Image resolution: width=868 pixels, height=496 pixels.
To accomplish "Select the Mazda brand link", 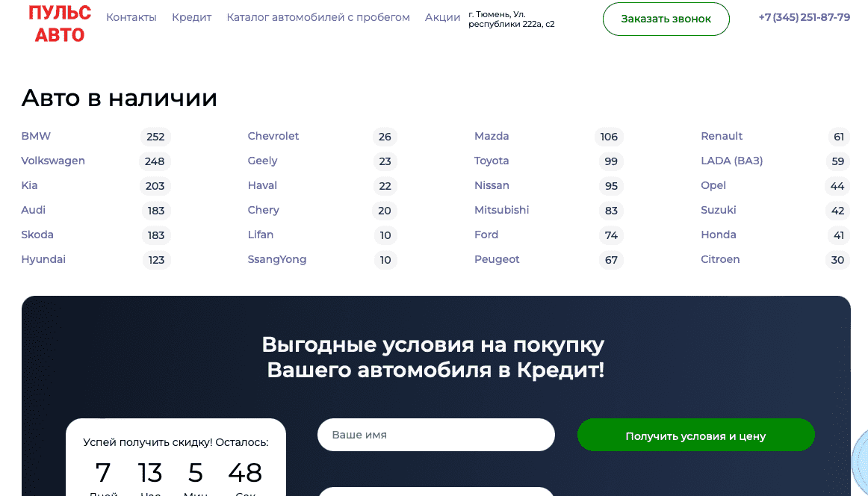I will click(492, 136).
